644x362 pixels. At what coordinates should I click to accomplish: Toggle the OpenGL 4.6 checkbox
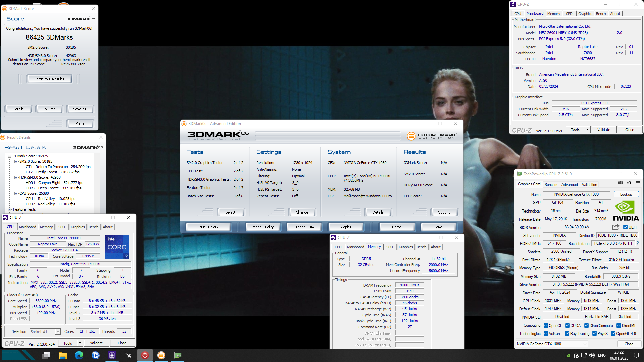point(613,334)
